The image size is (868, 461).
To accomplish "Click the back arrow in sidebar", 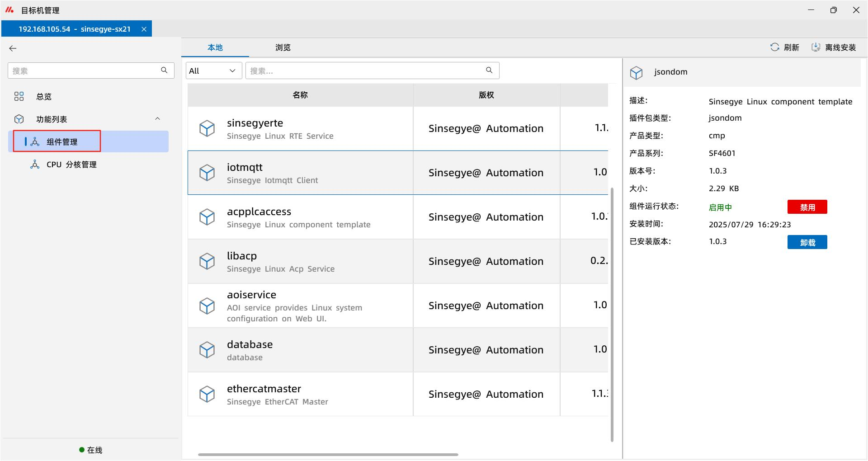I will click(x=13, y=48).
